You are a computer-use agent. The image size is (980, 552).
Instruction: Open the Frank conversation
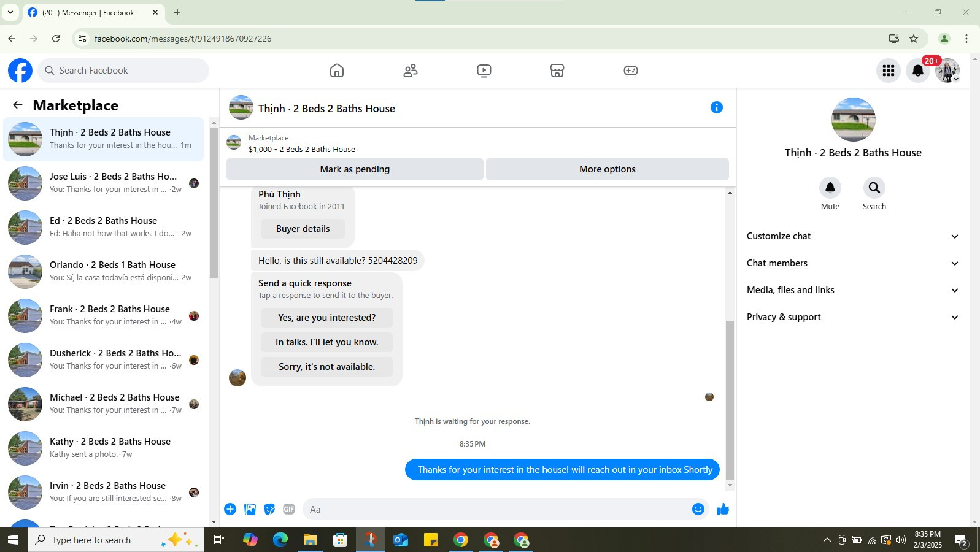click(x=104, y=316)
